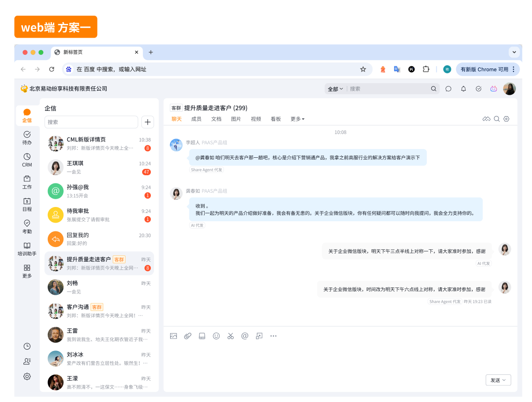Open Chrome extensions puzzle icon

click(426, 69)
